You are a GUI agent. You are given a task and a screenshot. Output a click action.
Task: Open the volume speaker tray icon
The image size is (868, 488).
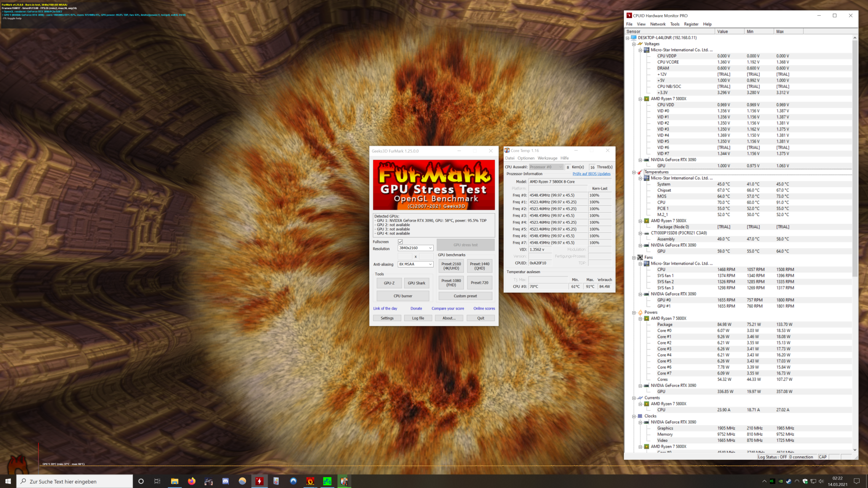pyautogui.click(x=821, y=481)
